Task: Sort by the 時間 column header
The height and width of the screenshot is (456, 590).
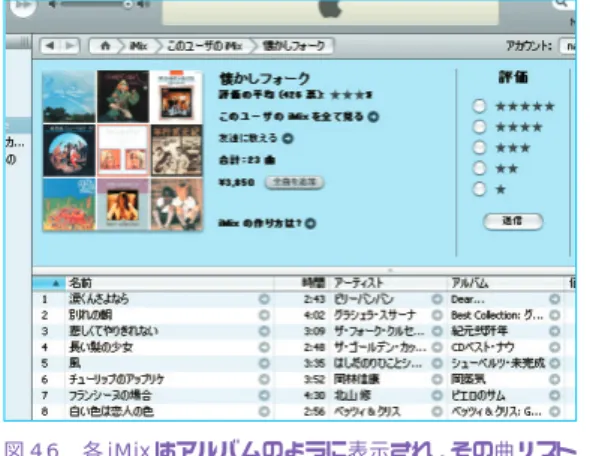Action: pyautogui.click(x=301, y=283)
